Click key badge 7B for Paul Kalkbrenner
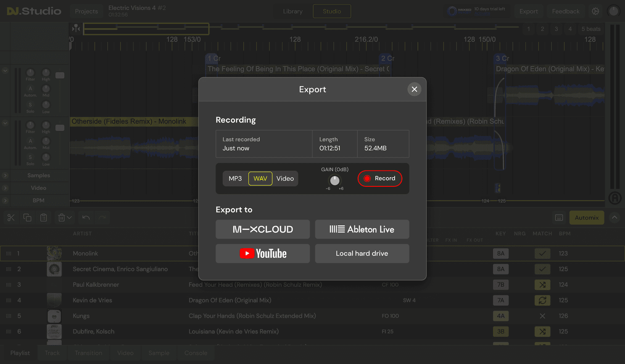 click(501, 285)
